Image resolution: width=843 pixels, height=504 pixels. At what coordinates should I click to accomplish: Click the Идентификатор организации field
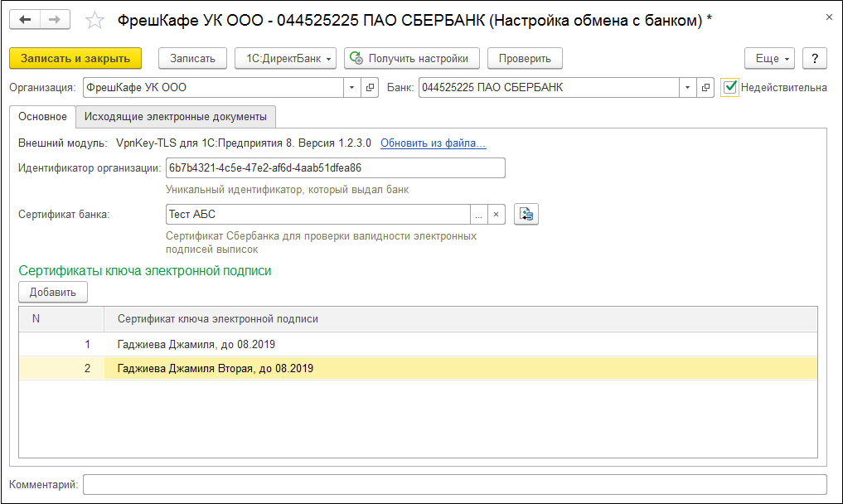pyautogui.click(x=336, y=167)
